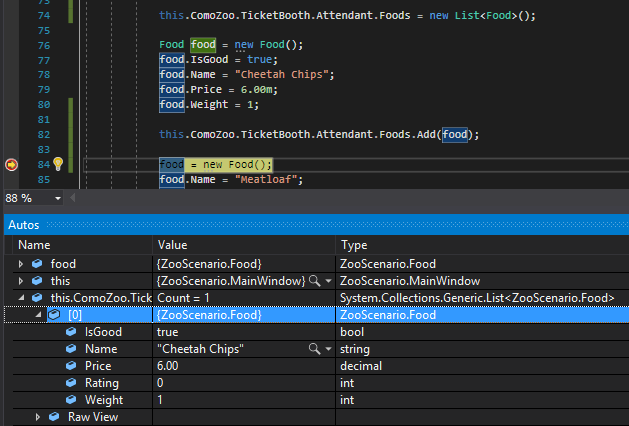Viewport: 629px width, 426px height.
Task: Click the property icon next to Price
Action: (71, 366)
